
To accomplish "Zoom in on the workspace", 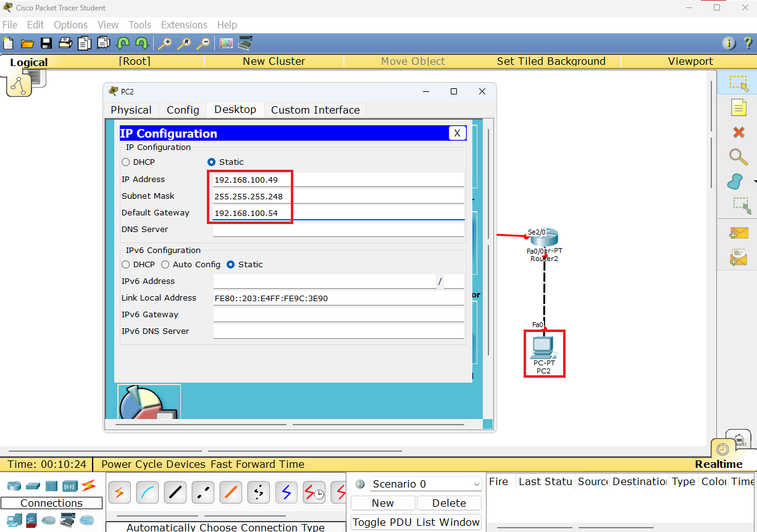I will (165, 43).
